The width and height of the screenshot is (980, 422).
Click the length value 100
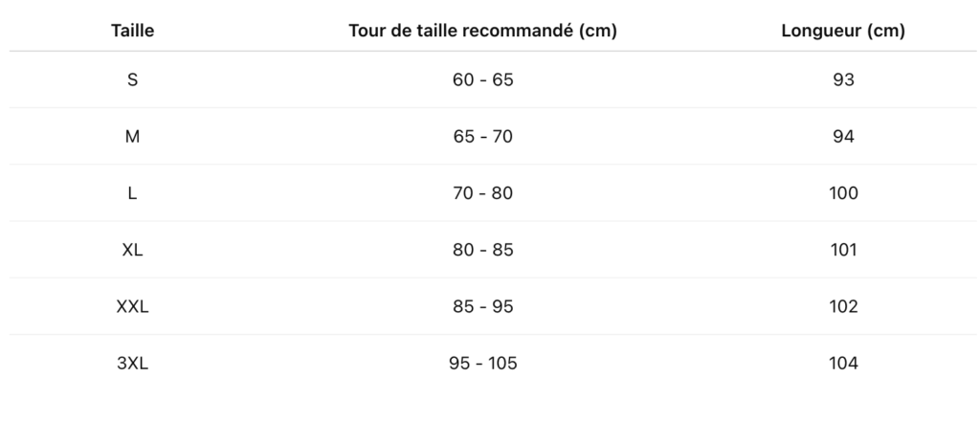[843, 193]
